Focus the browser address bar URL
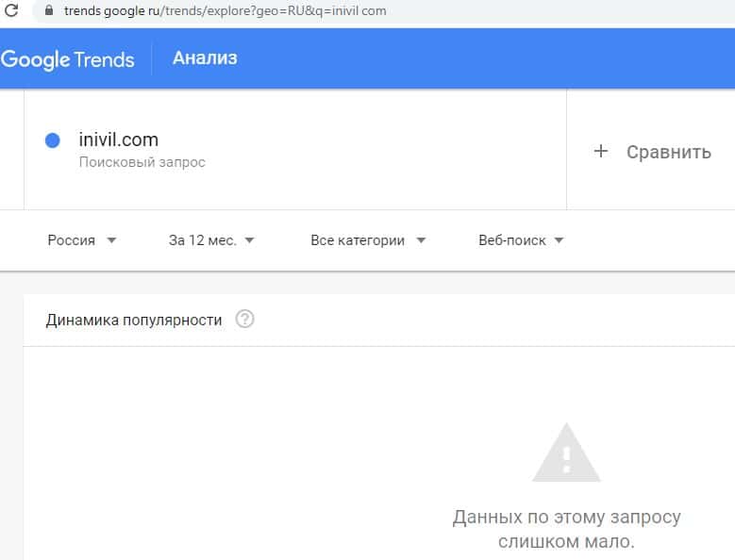Screen dimensions: 735x560 [x=226, y=11]
